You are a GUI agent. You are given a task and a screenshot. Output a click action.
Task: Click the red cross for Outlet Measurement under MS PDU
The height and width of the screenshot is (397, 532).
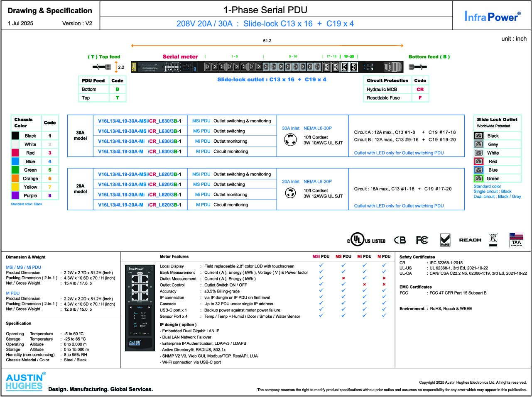click(x=343, y=278)
